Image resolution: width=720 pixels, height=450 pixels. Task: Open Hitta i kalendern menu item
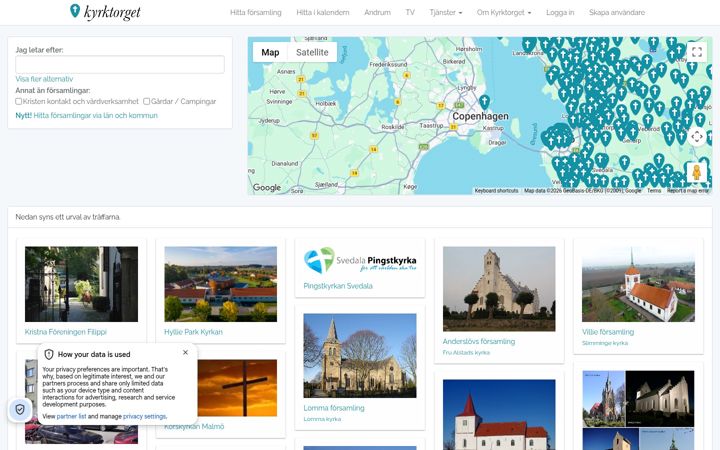(323, 12)
